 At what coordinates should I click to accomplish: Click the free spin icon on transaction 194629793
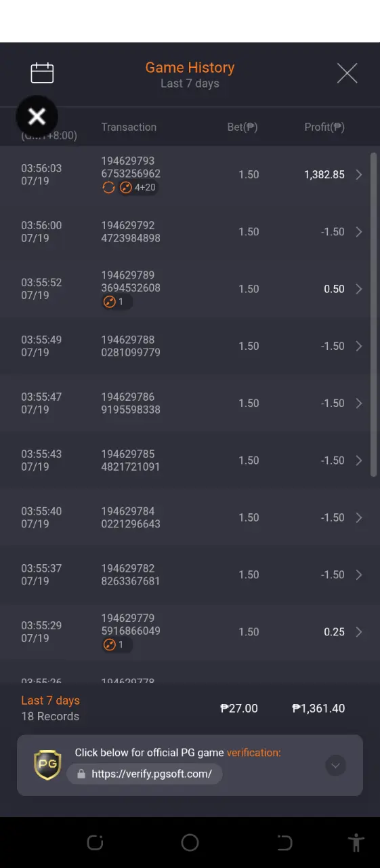pyautogui.click(x=108, y=188)
